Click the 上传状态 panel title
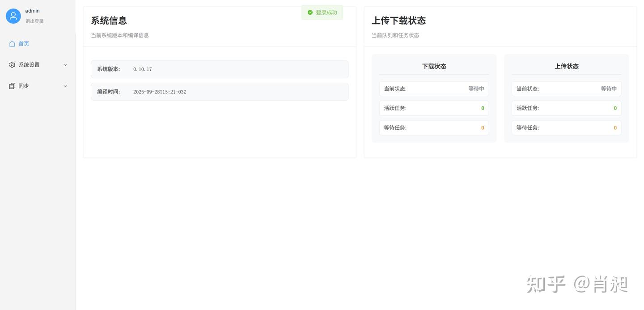 567,66
